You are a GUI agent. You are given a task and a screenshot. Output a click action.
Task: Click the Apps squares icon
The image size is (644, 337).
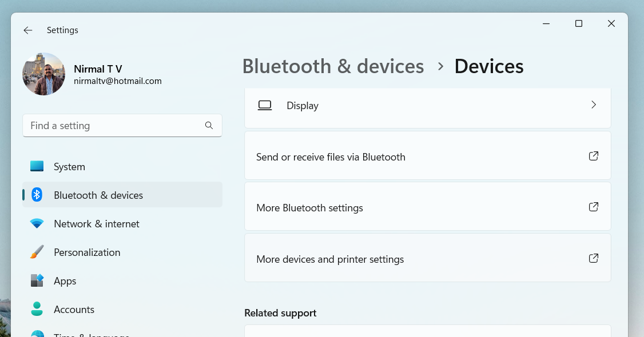(37, 281)
